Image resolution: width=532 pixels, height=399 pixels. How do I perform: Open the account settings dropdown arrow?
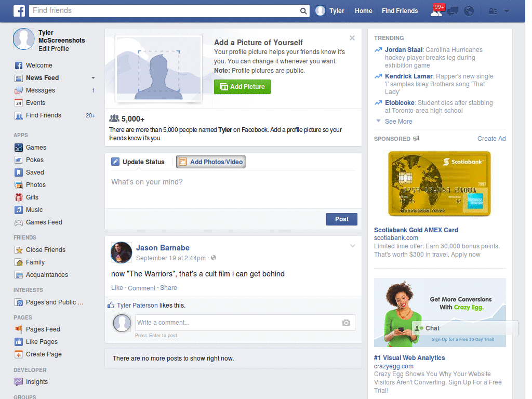point(507,11)
